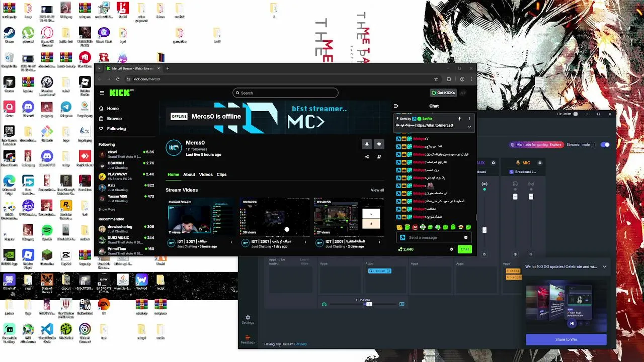
Task: Open PLAYAWAY channel in Following list
Action: pos(127,176)
